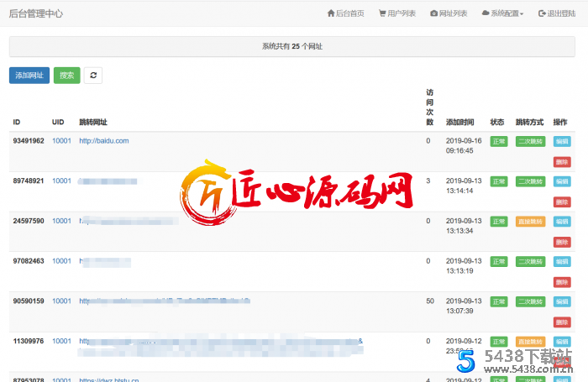Open 后台首页 from the navbar
This screenshot has width=588, height=382.
345,13
